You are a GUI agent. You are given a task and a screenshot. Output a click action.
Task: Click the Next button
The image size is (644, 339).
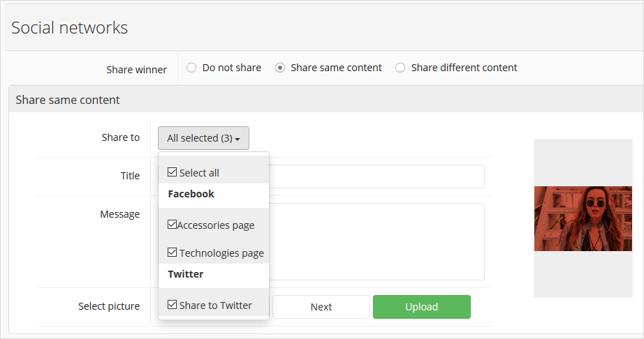[321, 307]
